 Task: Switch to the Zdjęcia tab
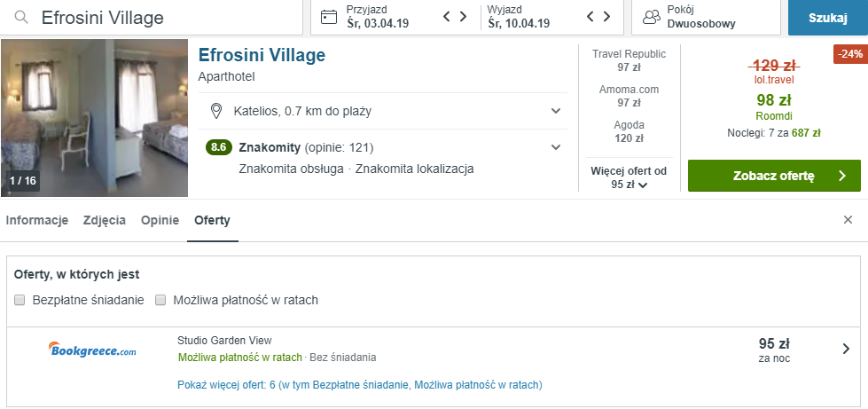(x=105, y=220)
